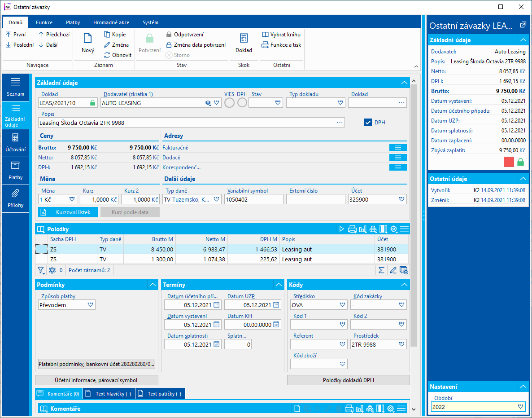Open the Text hlavičky tab

[109, 394]
